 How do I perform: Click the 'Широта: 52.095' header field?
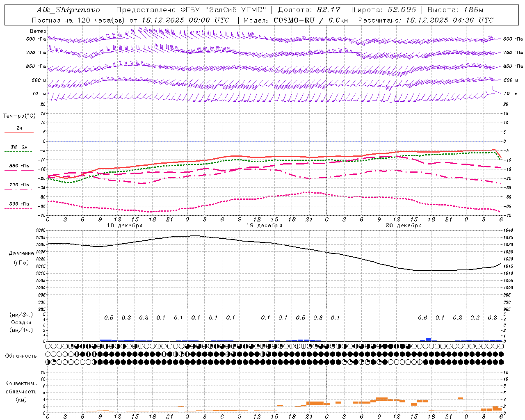pos(384,10)
